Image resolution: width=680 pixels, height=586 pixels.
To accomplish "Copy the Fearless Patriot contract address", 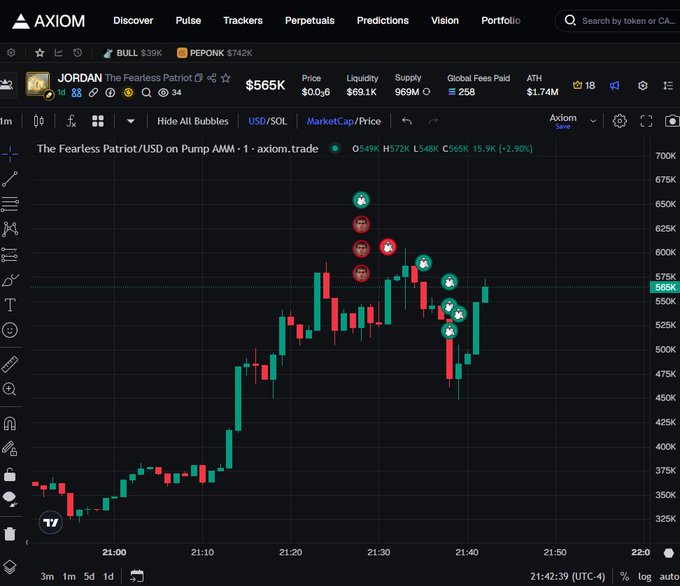I will pyautogui.click(x=198, y=78).
